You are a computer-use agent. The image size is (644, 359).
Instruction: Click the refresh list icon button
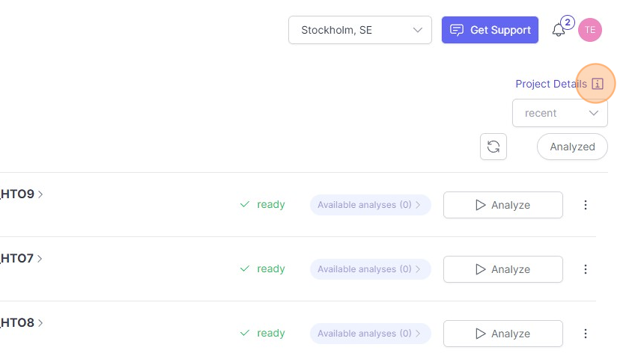pos(493,147)
